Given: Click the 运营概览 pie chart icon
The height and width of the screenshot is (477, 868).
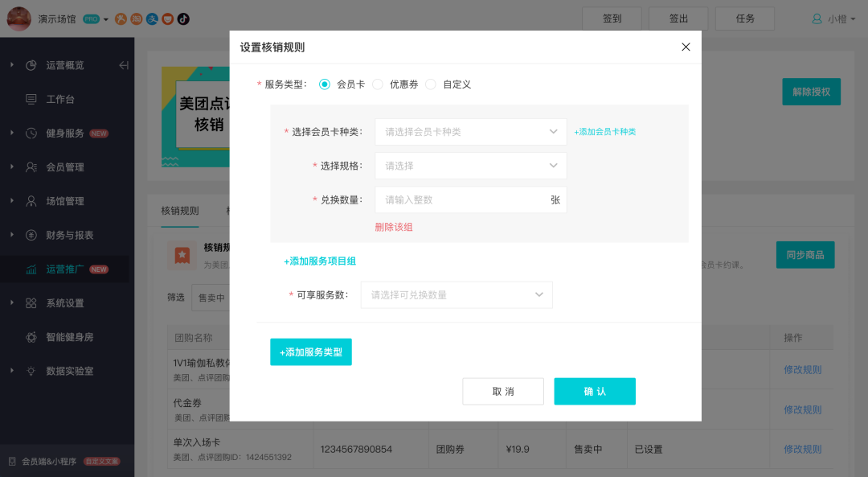Looking at the screenshot, I should [x=31, y=65].
